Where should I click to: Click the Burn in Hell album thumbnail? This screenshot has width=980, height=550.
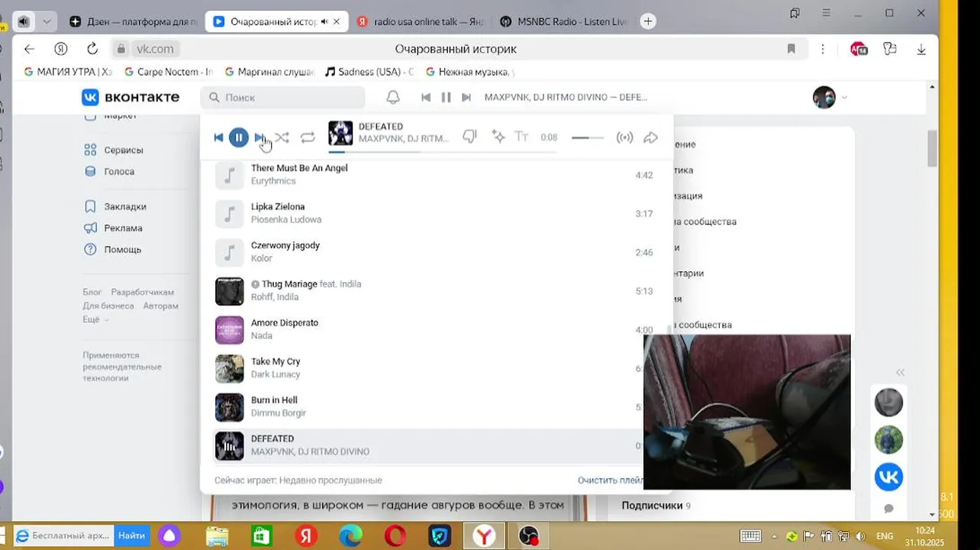coord(229,407)
